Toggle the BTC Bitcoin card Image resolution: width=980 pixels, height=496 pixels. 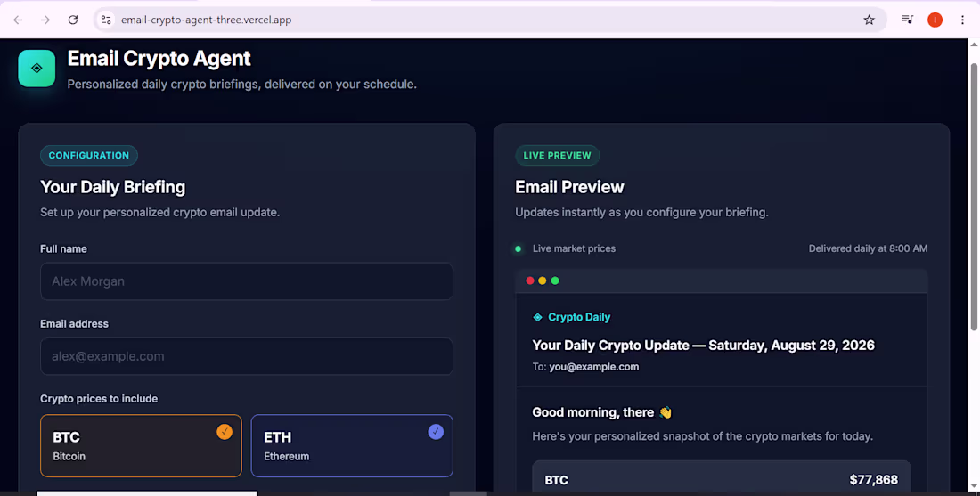pos(142,446)
